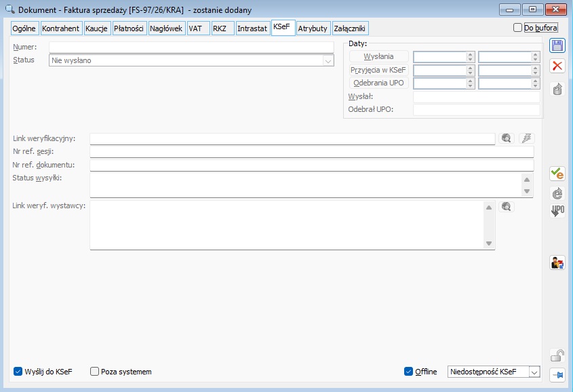Viewport: 573px width, 392px height.
Task: Select the RKZ tab
Action: pos(222,28)
